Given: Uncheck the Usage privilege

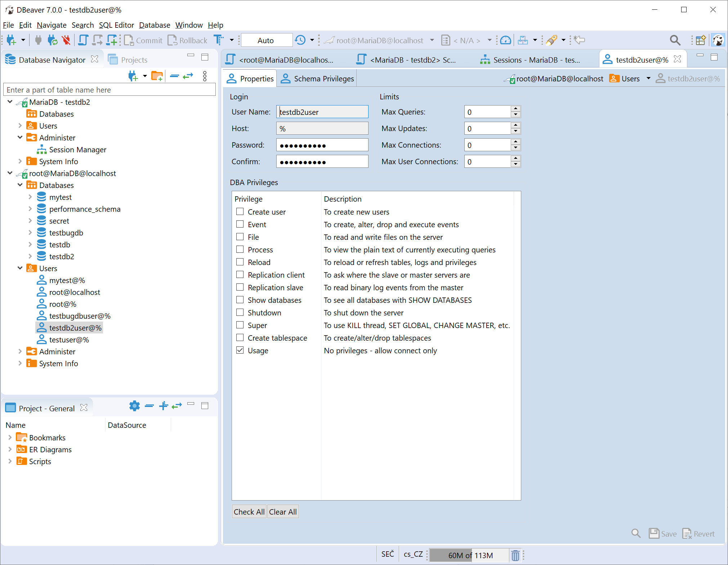Looking at the screenshot, I should click(x=240, y=350).
